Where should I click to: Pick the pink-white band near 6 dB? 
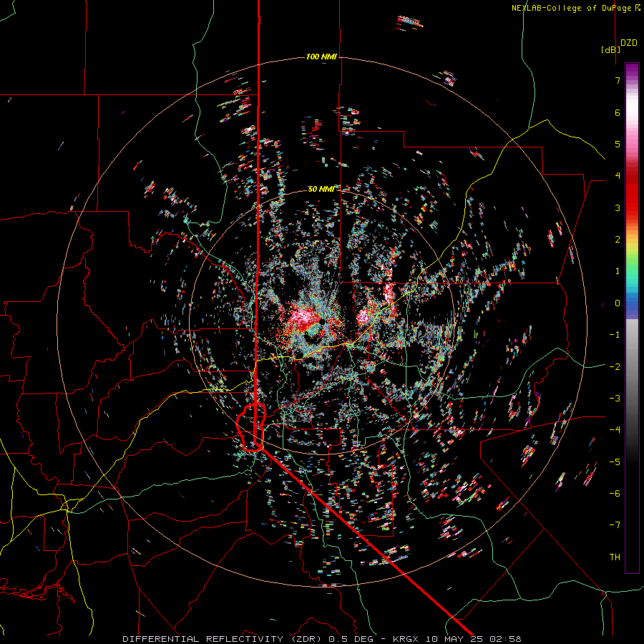click(632, 112)
